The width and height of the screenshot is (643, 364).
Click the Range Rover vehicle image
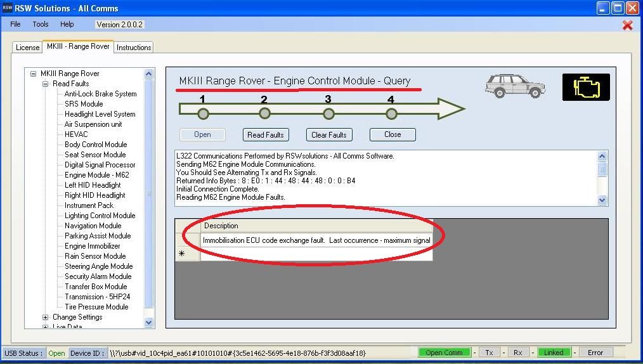pyautogui.click(x=515, y=86)
